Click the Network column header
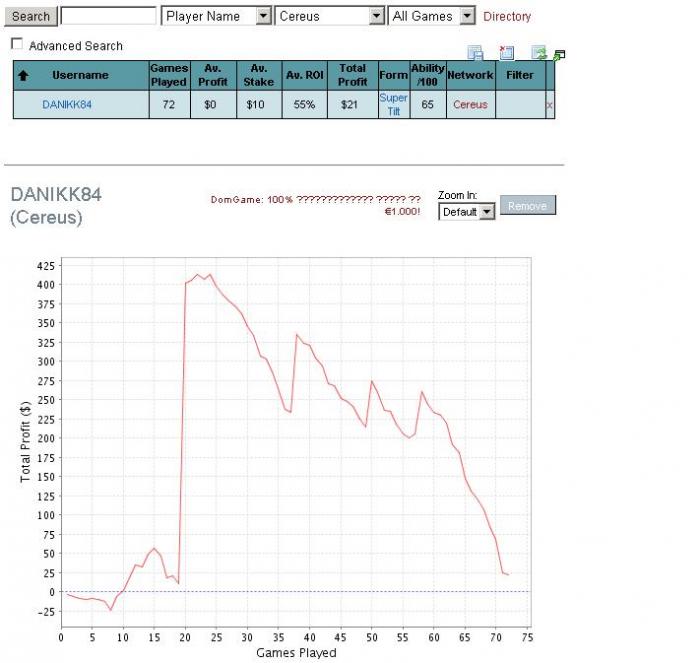This screenshot has width=700, height=663. (471, 75)
